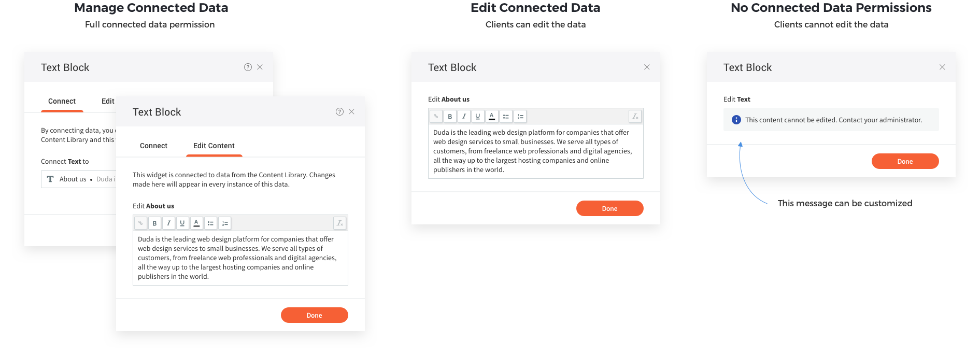Insert numbered list in Edit Content tab toolbar
The image size is (980, 355).
click(x=224, y=223)
